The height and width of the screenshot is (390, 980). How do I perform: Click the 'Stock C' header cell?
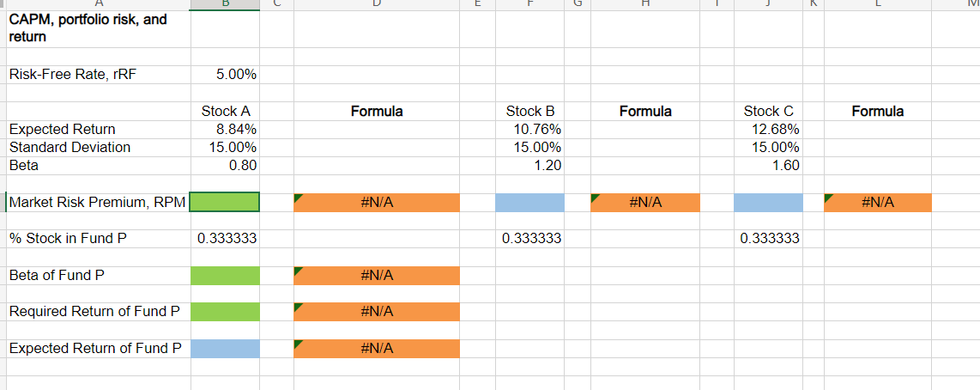(x=768, y=112)
